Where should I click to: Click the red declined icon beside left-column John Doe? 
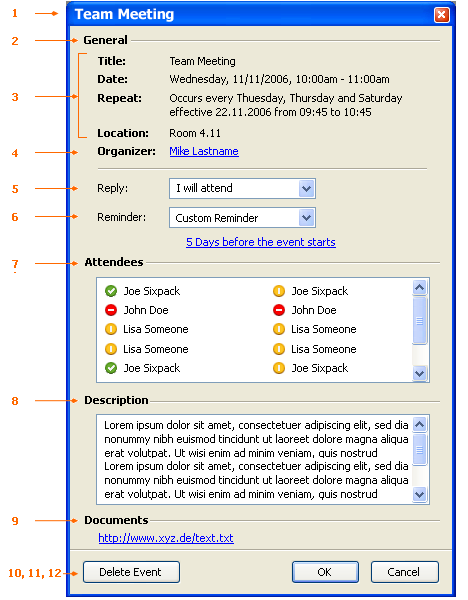tap(111, 310)
